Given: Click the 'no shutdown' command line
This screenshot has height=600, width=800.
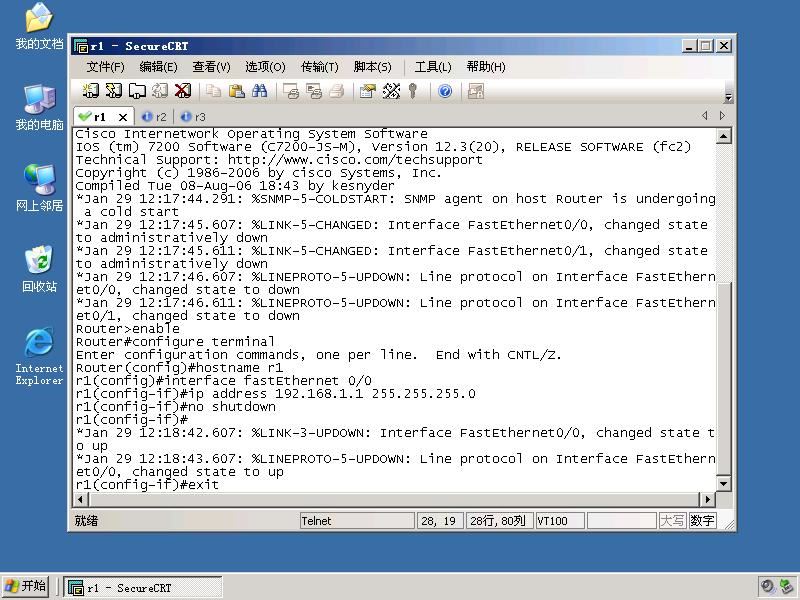Looking at the screenshot, I should (x=176, y=407).
